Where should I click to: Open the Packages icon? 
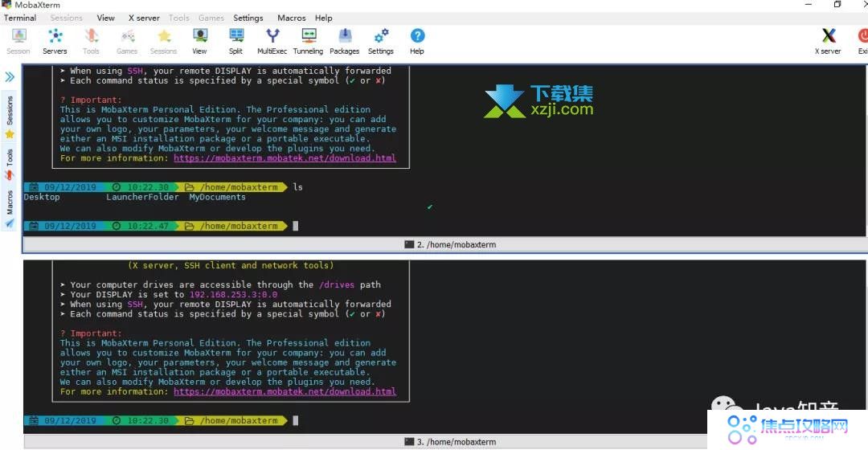344,42
